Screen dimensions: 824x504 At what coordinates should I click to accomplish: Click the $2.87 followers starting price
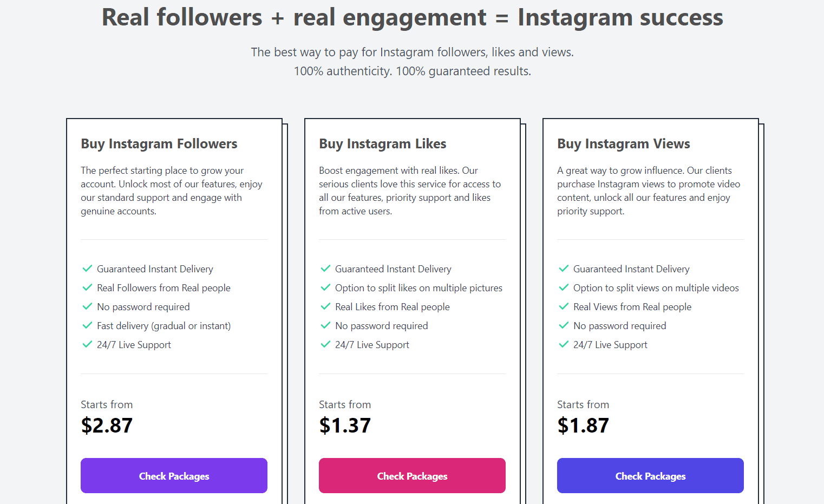(107, 426)
